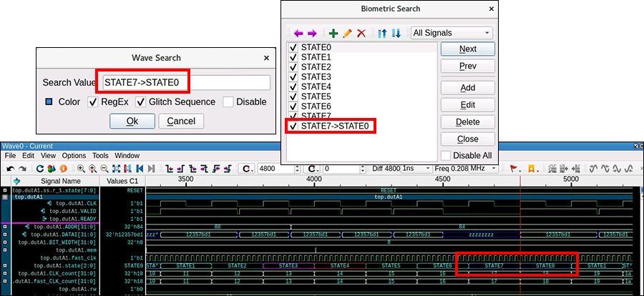
Task: Click the purple right arrow icon
Action: 312,33
